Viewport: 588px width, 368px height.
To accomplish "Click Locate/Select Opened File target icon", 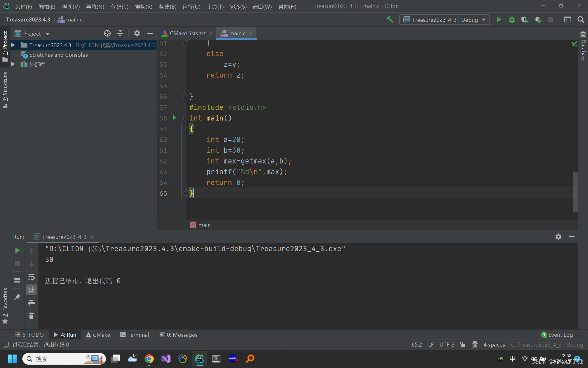I will click(x=107, y=33).
